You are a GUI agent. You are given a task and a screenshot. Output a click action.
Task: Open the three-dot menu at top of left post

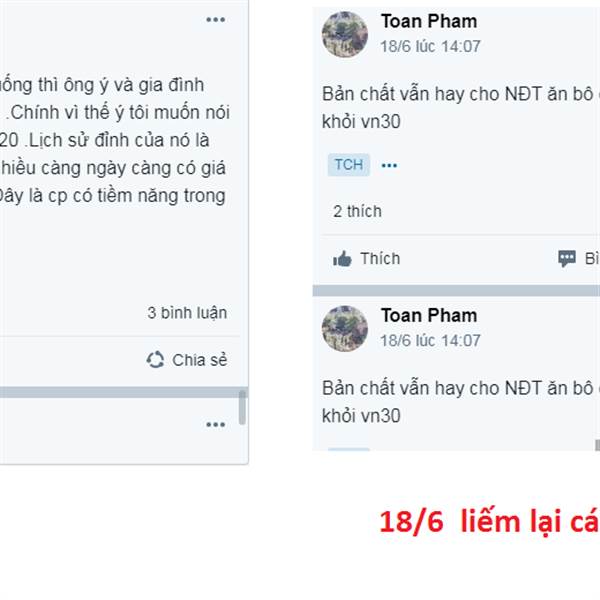click(x=215, y=20)
